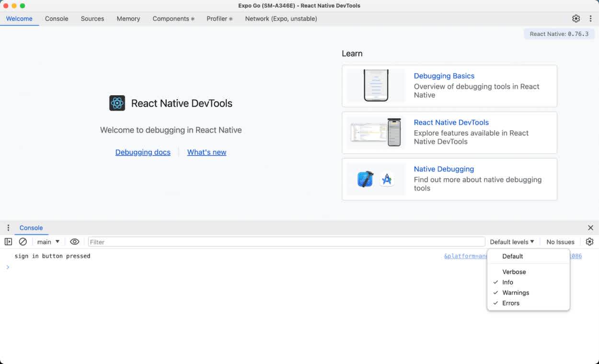The width and height of the screenshot is (599, 364).
Task: Open the drawer's three-dot More menu
Action: [x=8, y=227]
